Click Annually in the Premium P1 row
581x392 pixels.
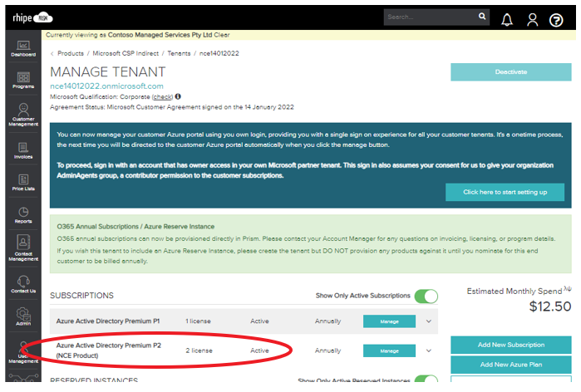[x=327, y=321]
